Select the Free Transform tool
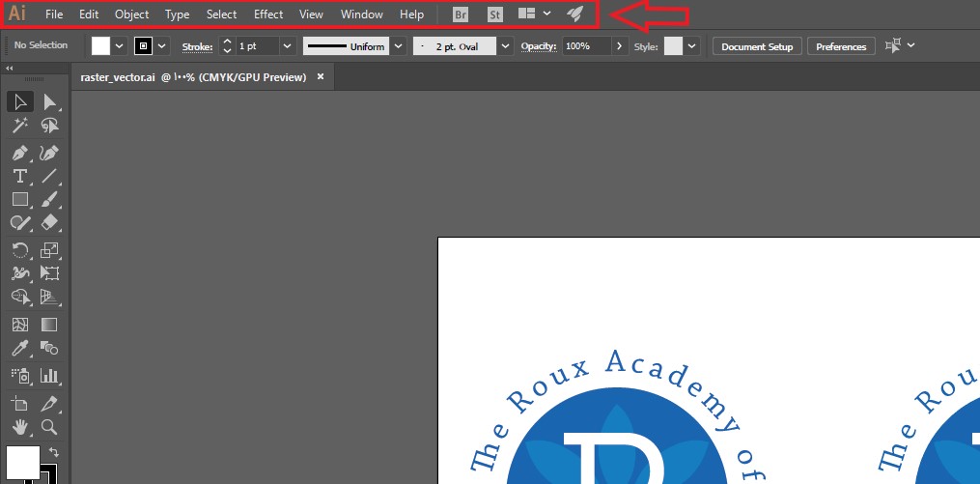The image size is (980, 484). (x=49, y=273)
